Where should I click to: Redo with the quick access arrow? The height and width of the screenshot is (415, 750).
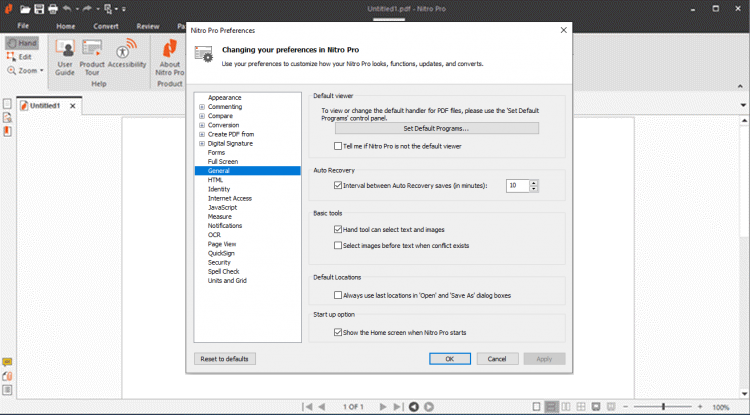[x=87, y=9]
